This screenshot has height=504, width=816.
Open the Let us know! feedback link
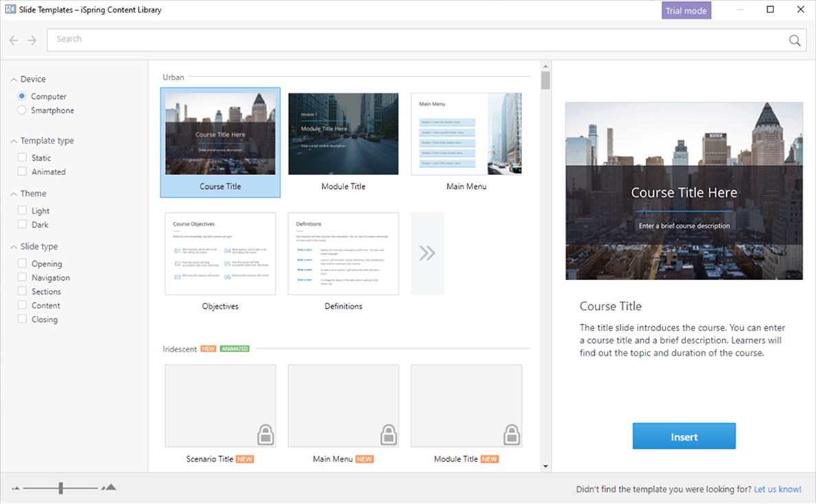click(778, 489)
